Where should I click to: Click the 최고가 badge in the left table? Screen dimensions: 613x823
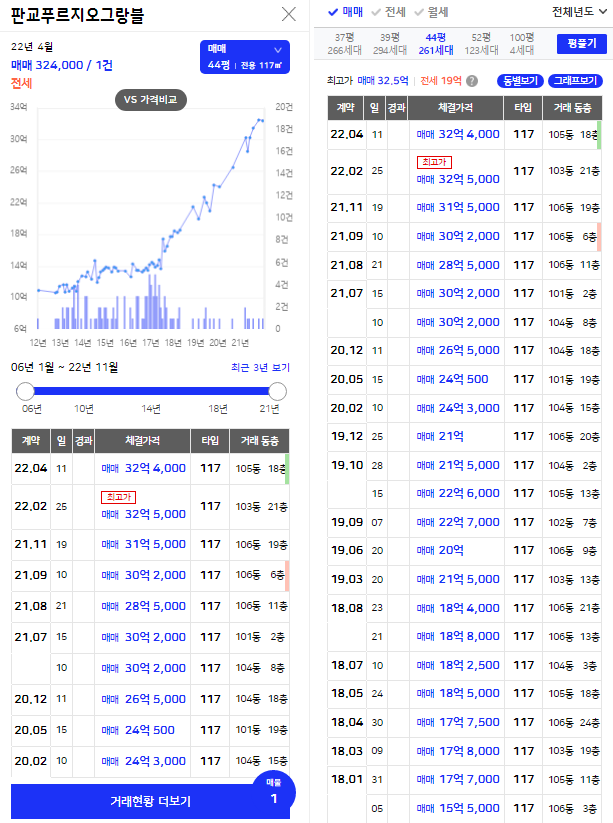click(x=119, y=497)
